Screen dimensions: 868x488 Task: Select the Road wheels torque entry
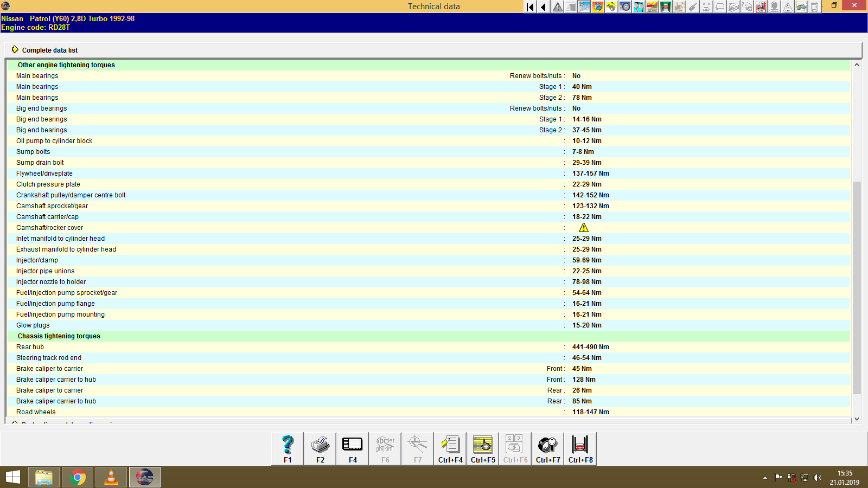(36, 412)
